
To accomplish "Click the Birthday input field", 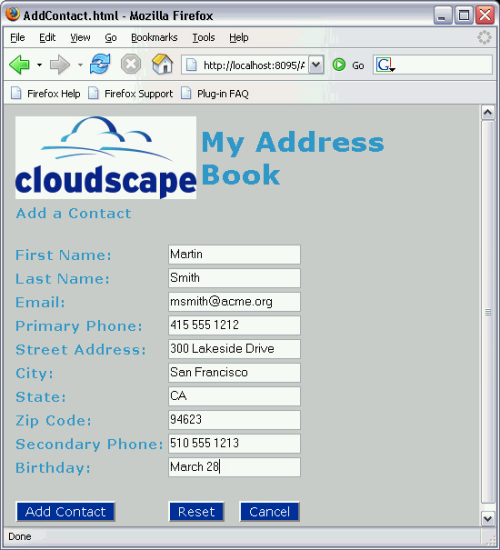I will click(234, 467).
